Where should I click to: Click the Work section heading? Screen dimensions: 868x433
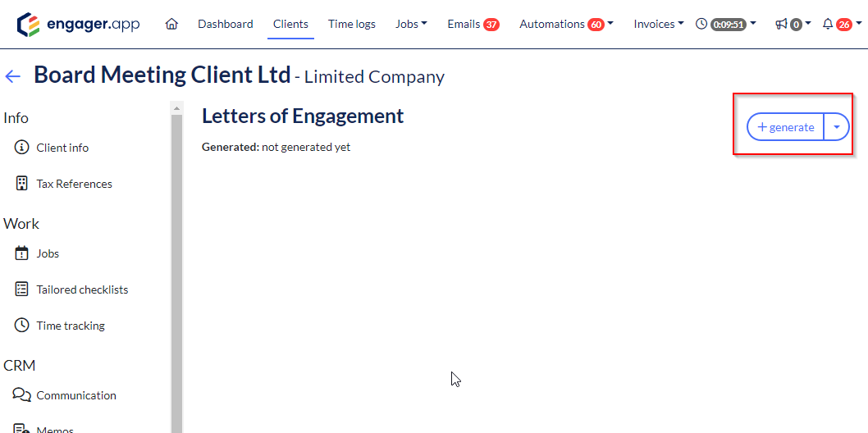pyautogui.click(x=21, y=224)
